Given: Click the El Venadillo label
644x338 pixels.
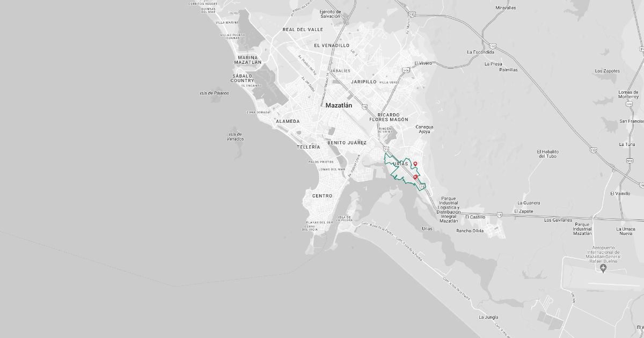Looking at the screenshot, I should [332, 46].
